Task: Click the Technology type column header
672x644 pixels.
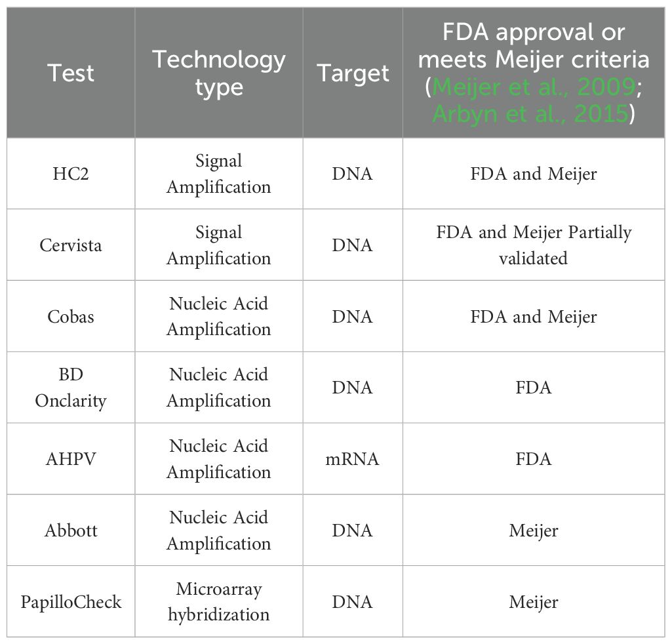Action: point(219,73)
